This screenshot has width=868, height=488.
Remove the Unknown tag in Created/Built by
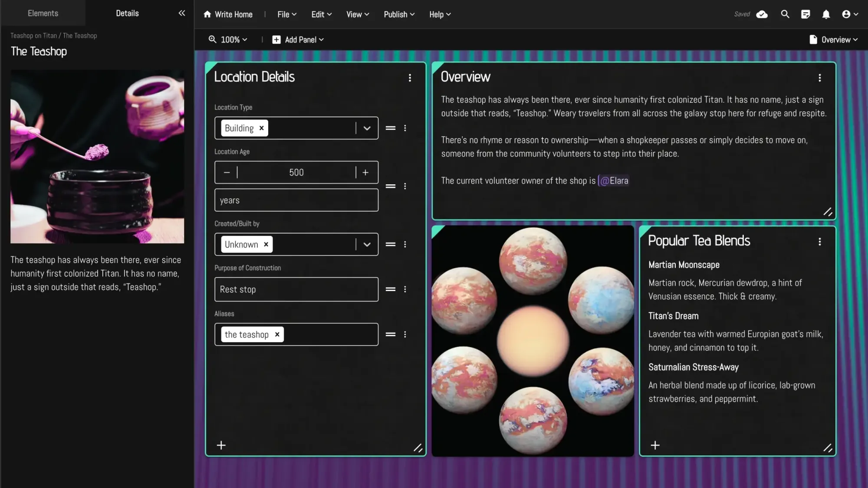[266, 244]
